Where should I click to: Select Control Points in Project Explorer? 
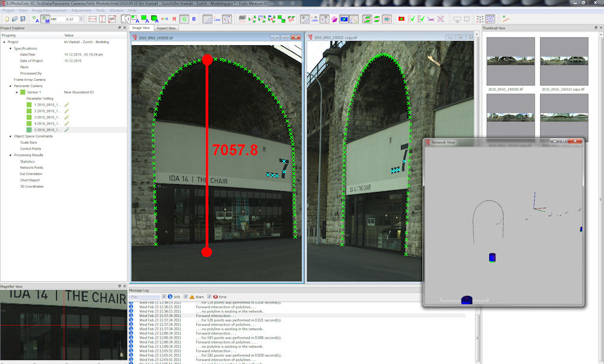tap(31, 148)
